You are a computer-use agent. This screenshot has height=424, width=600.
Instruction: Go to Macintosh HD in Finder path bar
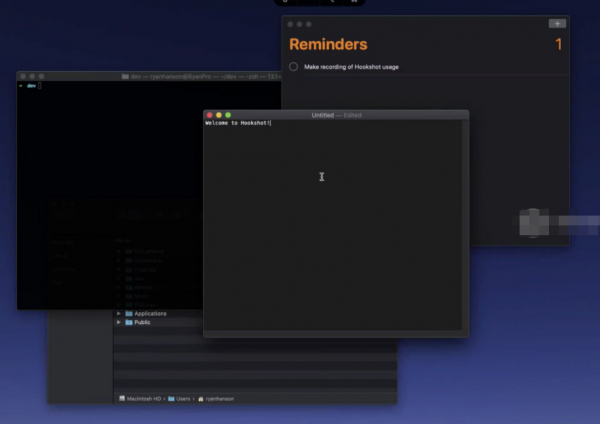coord(140,399)
